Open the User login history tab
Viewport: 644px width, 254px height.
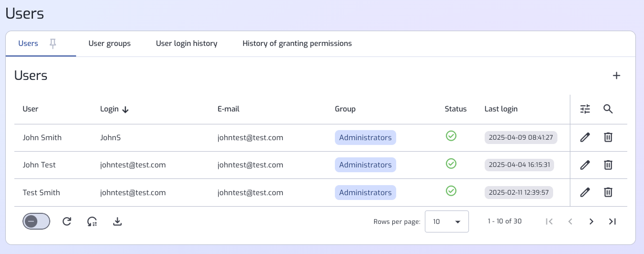(187, 44)
